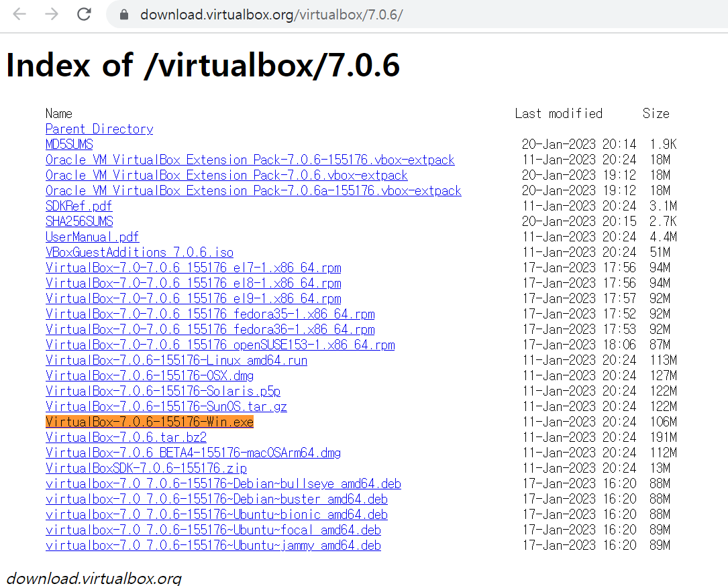Download the Ubuntu~bionic_amd64.deb package
Screen dimensions: 728x586
(x=217, y=514)
